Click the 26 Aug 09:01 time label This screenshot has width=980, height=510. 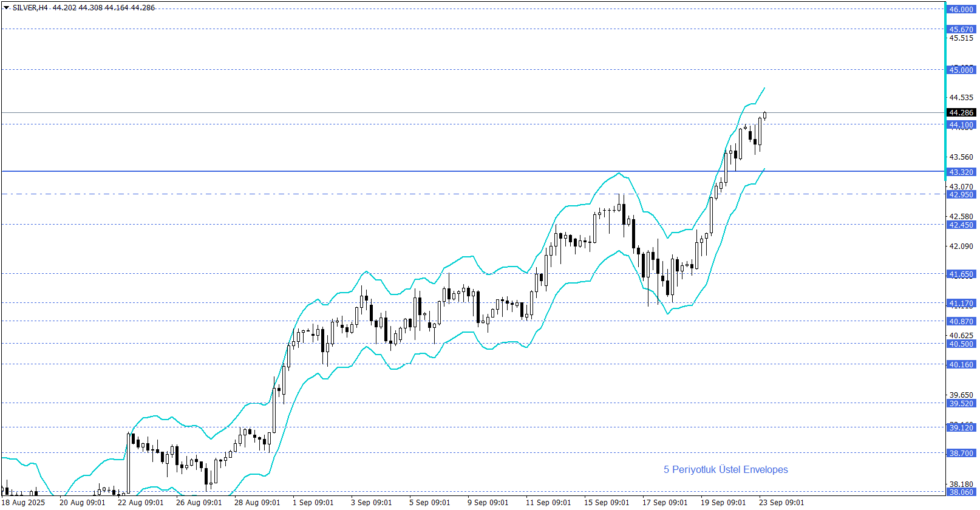199,502
